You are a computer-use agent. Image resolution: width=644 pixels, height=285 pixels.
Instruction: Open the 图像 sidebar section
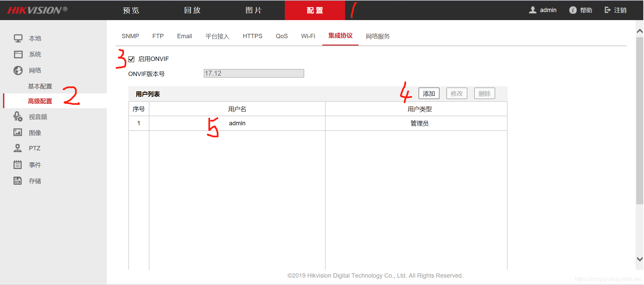click(35, 133)
